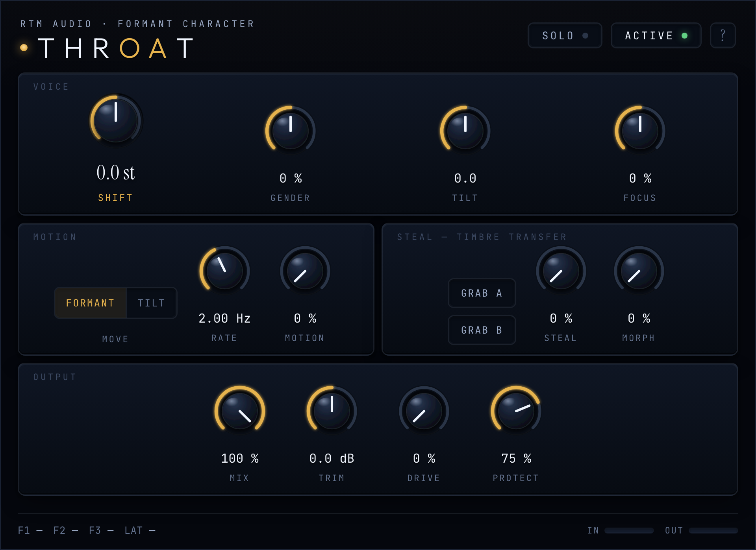Click the MOTION amount knob
This screenshot has width=756, height=550.
point(305,271)
